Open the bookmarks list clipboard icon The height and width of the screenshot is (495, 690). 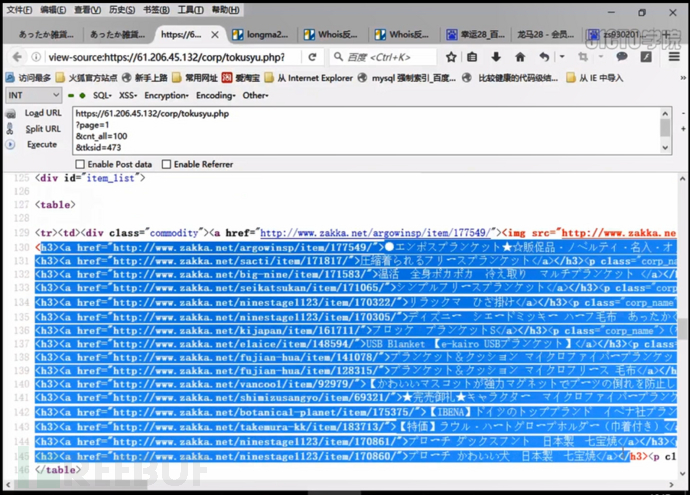coord(472,57)
